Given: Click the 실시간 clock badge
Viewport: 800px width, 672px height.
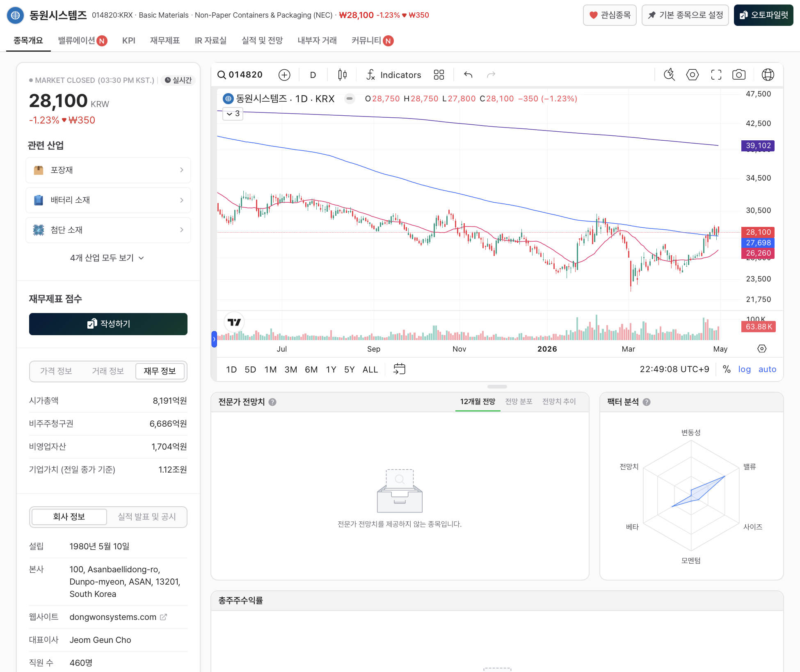Looking at the screenshot, I should [x=178, y=80].
